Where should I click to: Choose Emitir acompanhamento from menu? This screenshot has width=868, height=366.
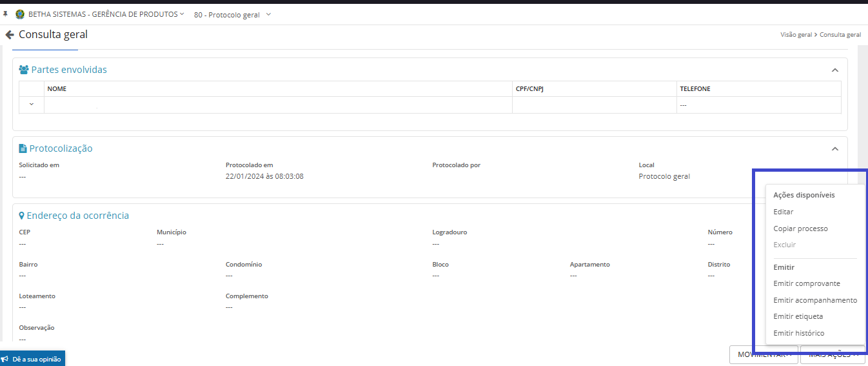(814, 300)
